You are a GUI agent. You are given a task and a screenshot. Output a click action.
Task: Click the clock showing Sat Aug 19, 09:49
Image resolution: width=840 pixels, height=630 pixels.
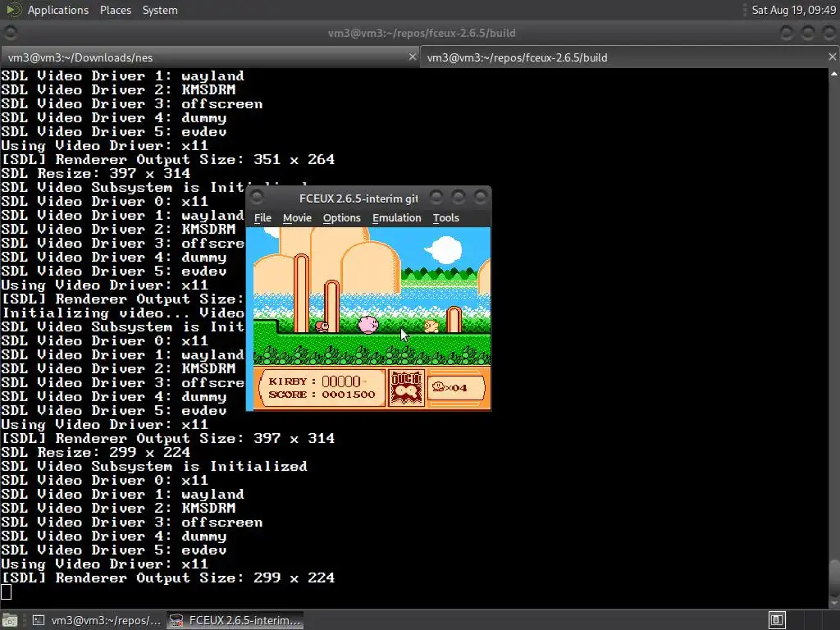pyautogui.click(x=793, y=10)
